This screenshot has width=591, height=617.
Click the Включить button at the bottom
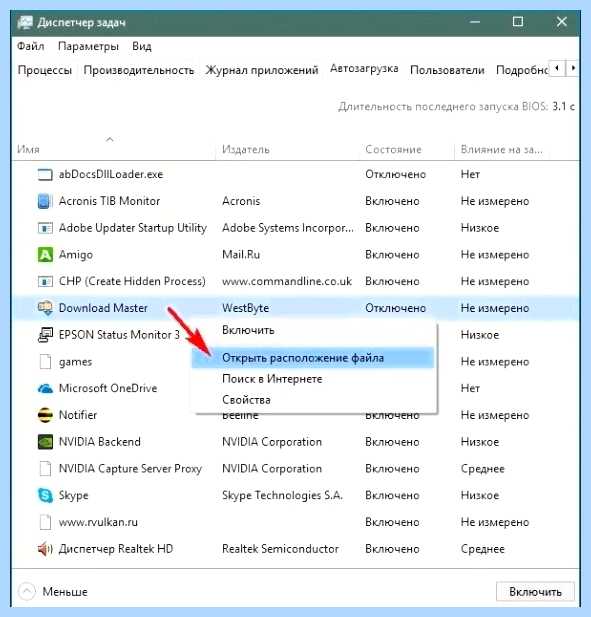(535, 592)
